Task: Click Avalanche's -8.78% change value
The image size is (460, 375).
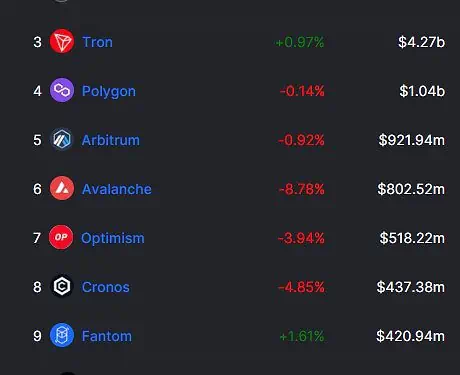Action: (x=301, y=189)
